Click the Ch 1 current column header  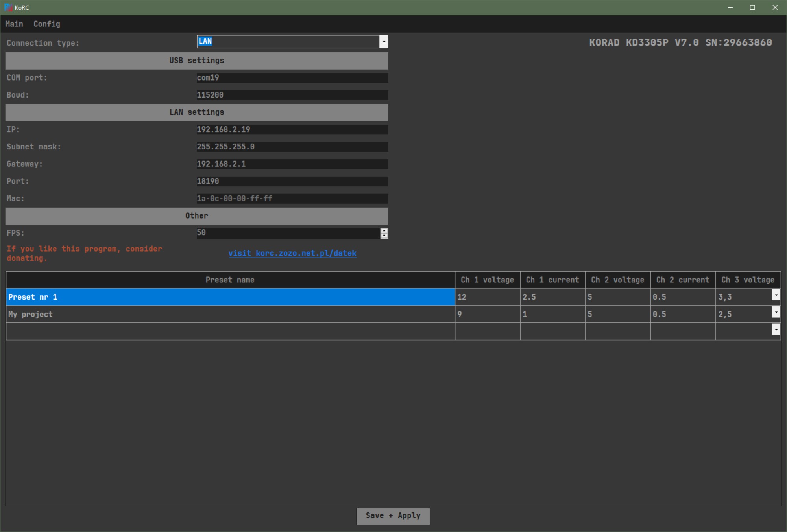(552, 280)
